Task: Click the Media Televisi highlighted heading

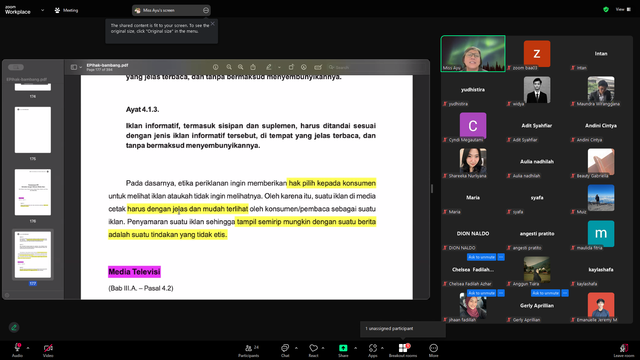Action: coord(134,272)
